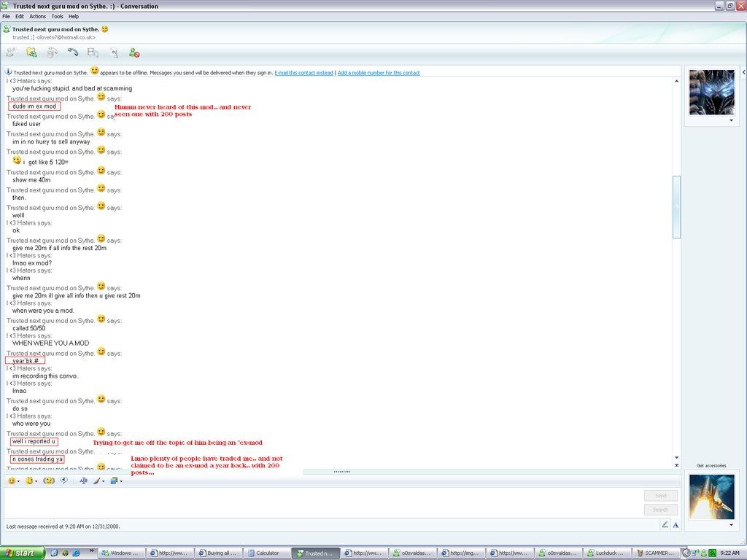
Task: Click the message input box
Action: [x=323, y=502]
